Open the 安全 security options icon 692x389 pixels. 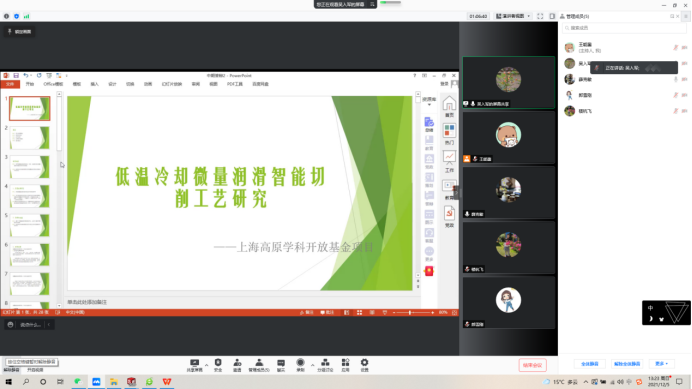click(x=218, y=365)
